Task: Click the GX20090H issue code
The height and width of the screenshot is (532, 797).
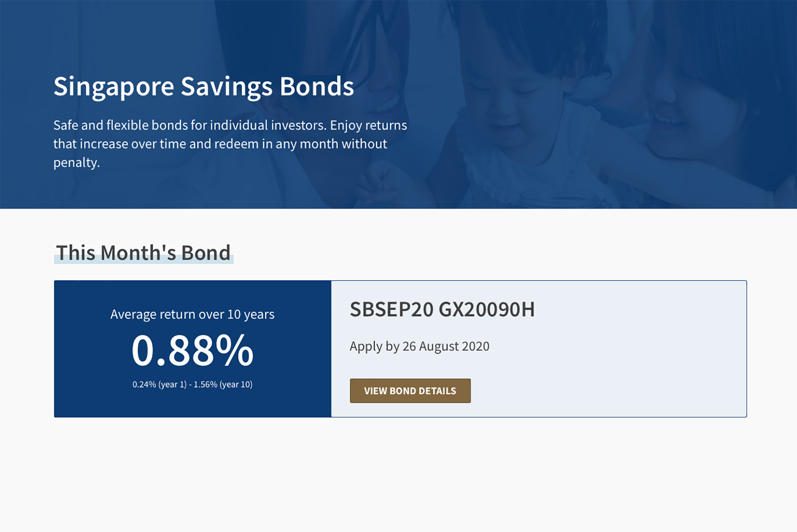Action: tap(487, 310)
